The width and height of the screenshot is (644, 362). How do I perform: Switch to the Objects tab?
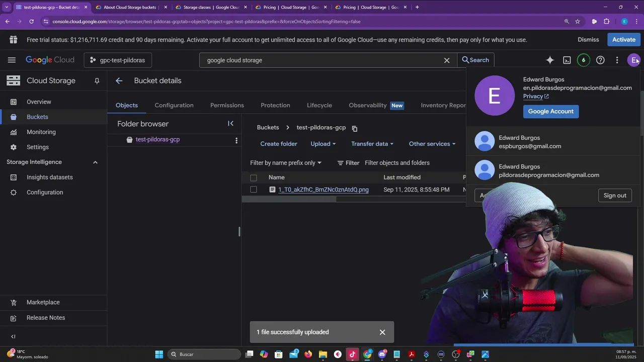coord(127,105)
